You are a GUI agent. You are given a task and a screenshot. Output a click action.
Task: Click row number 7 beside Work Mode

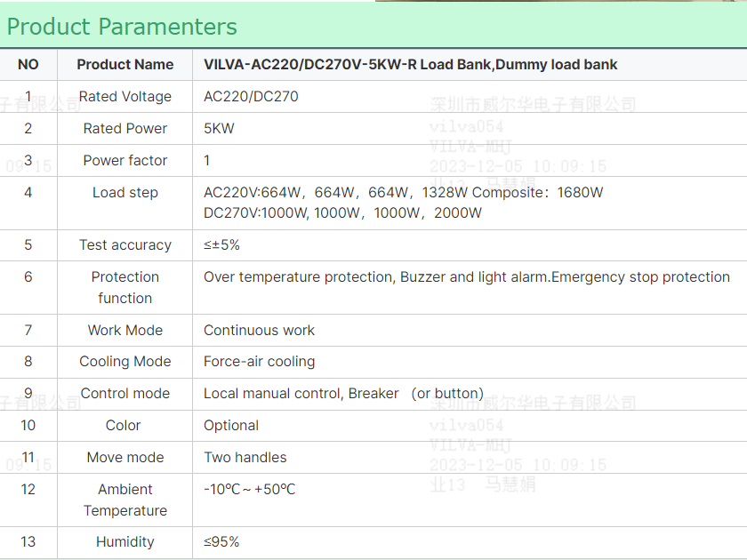[28, 330]
